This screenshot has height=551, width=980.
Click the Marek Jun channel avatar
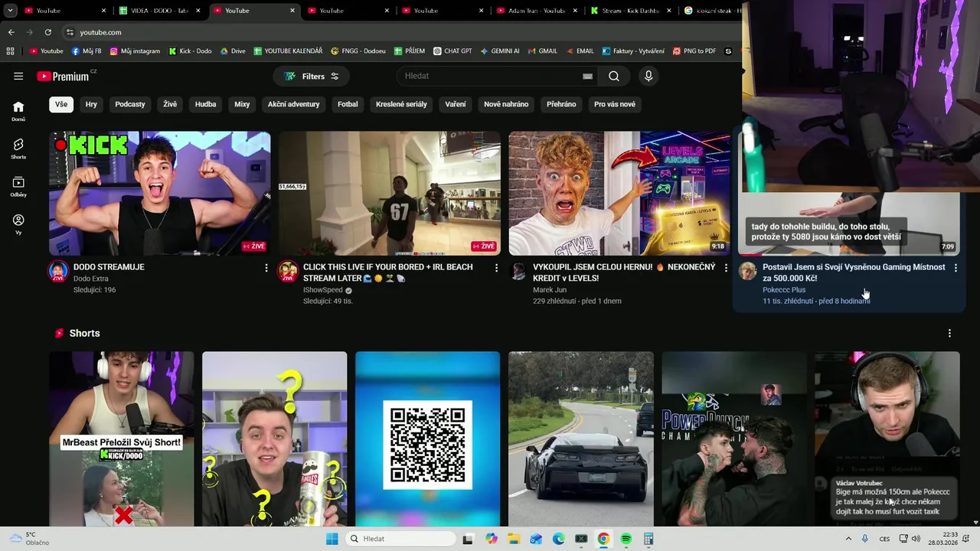pyautogui.click(x=518, y=271)
